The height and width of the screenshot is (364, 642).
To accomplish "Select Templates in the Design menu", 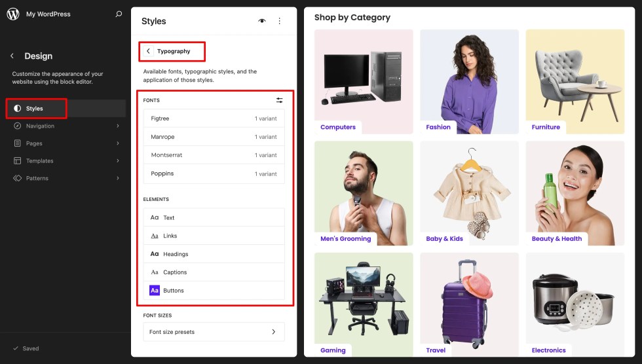I will [x=66, y=161].
